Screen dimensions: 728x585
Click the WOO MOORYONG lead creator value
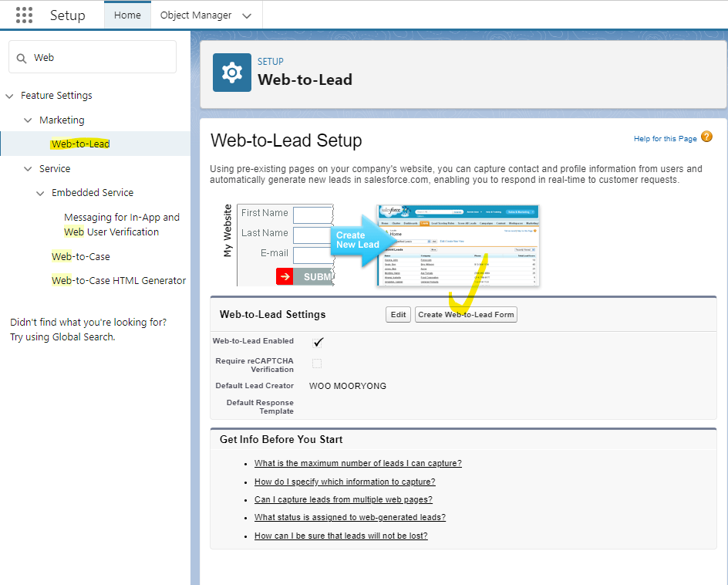(348, 386)
